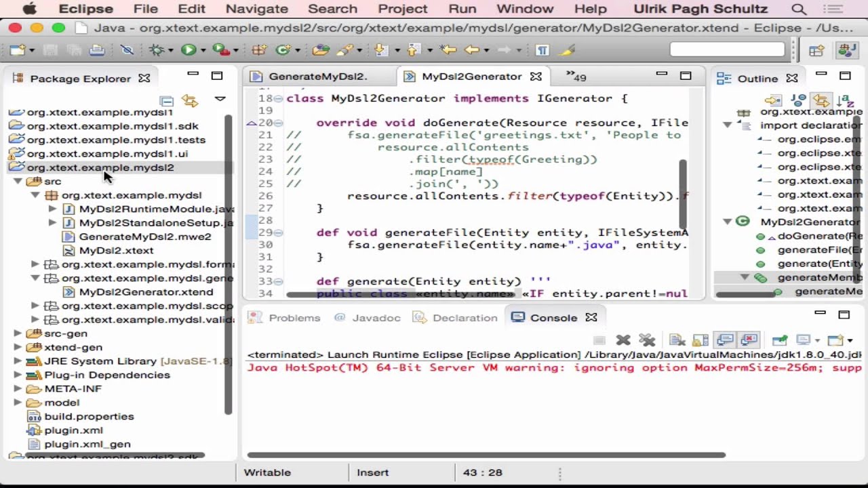Expand the META-INF folder

(x=18, y=389)
